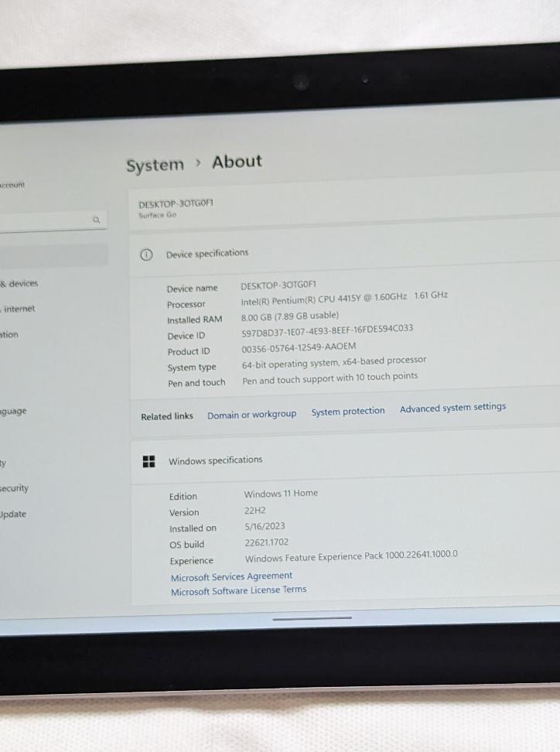
Task: Click the Product ID value 00356-05764-12549-AAOEM
Action: (299, 347)
